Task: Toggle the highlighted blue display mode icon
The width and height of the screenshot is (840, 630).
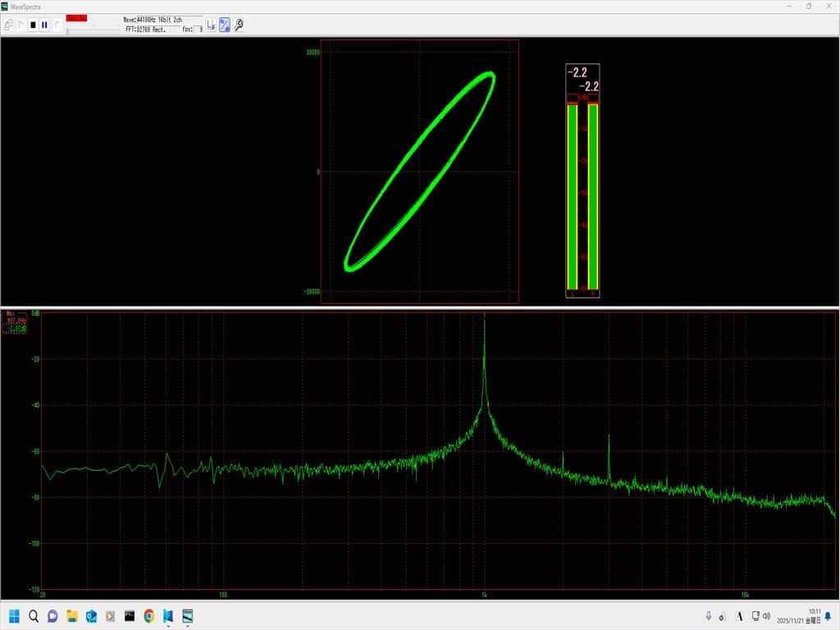Action: pyautogui.click(x=225, y=25)
